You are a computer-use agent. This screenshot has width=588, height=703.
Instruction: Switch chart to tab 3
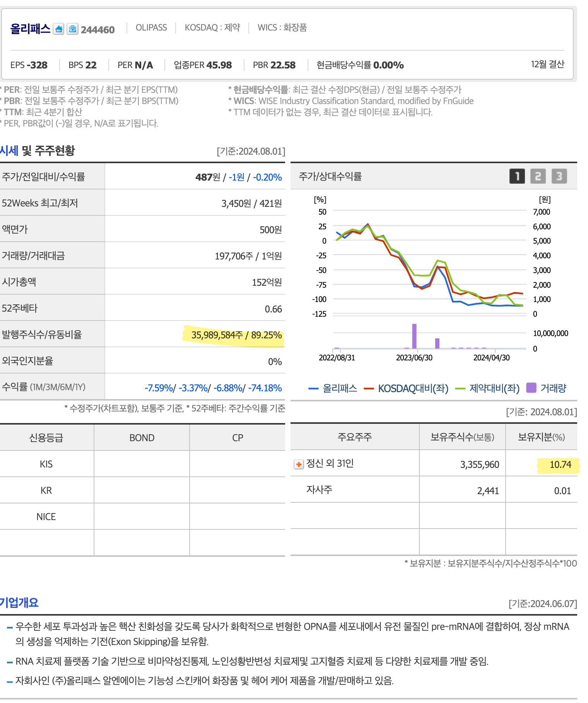(x=559, y=176)
